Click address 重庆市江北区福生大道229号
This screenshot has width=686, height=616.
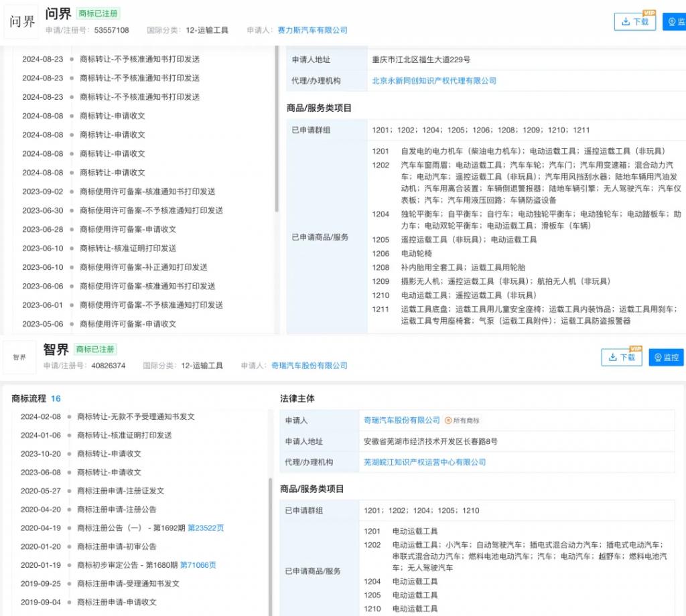(421, 60)
